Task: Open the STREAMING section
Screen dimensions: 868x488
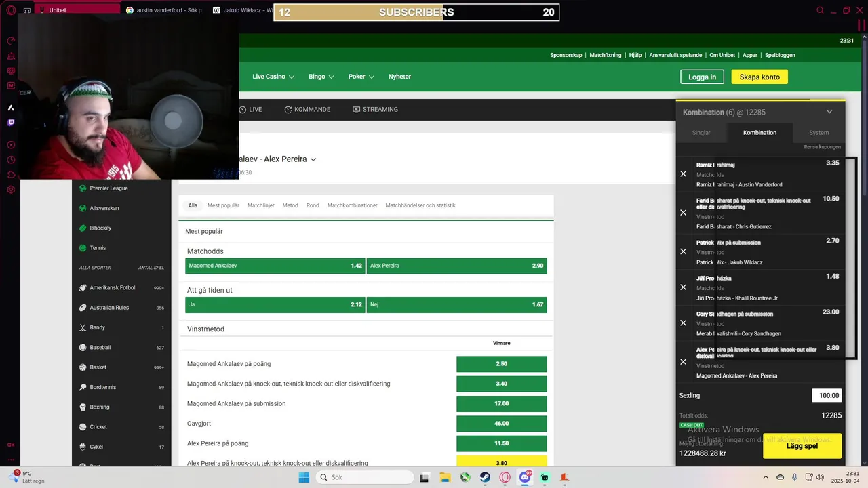Action: pyautogui.click(x=375, y=110)
